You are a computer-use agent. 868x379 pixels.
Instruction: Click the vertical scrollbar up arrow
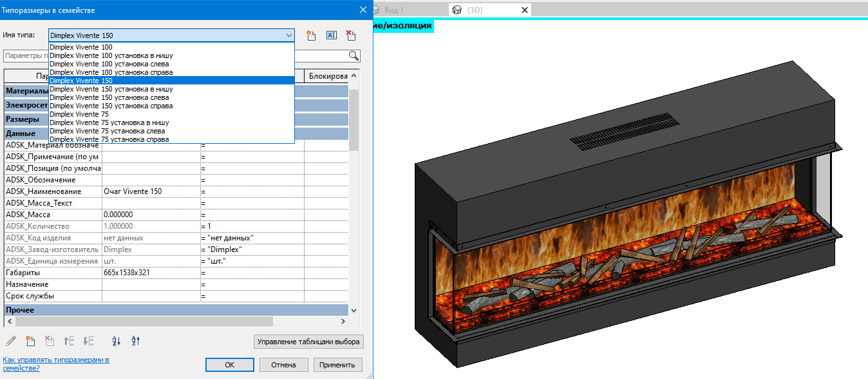pos(354,74)
